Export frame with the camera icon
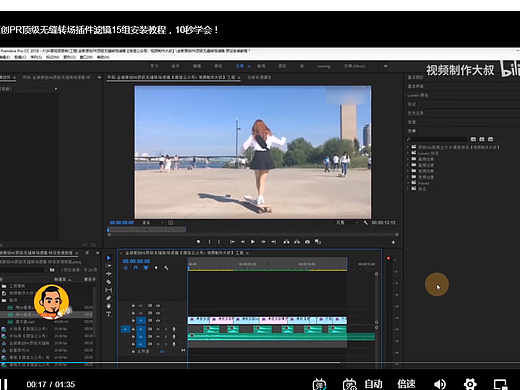Image resolution: width=520 pixels, height=390 pixels. 307,242
